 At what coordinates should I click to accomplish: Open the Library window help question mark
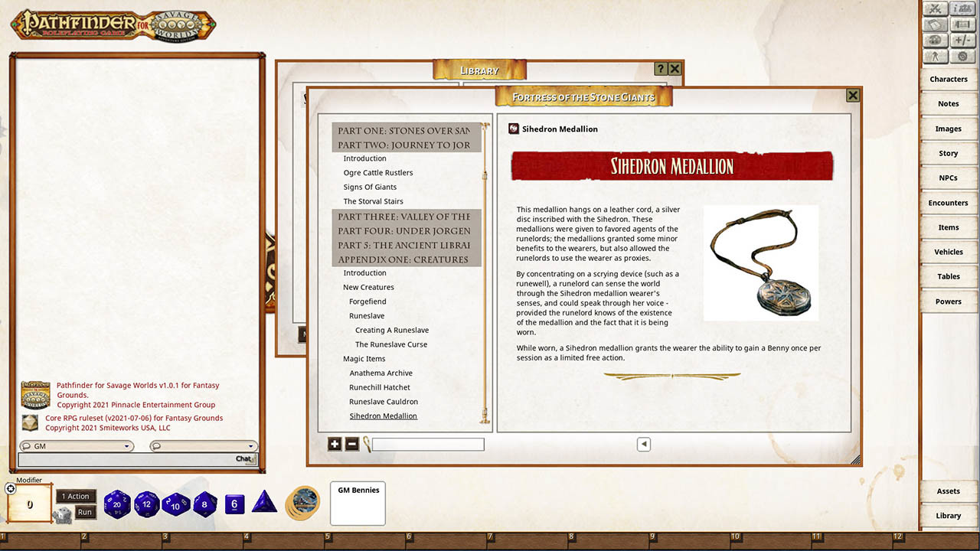click(x=660, y=68)
